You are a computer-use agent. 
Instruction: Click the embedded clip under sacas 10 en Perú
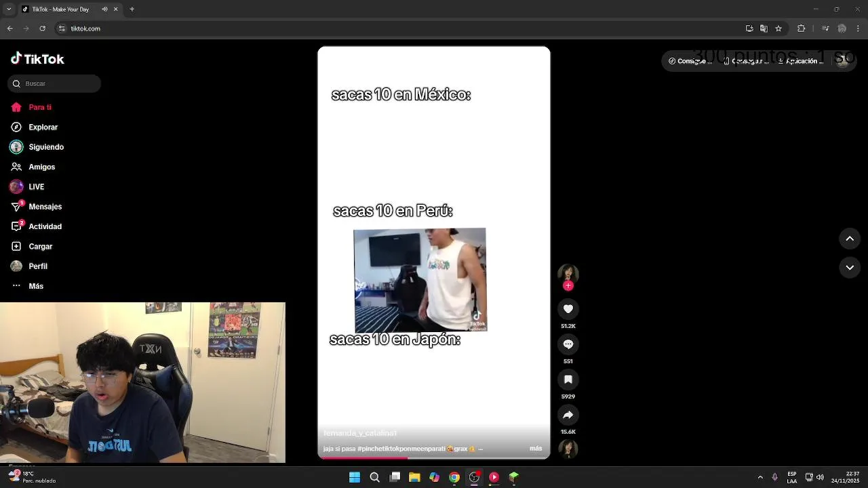[420, 280]
